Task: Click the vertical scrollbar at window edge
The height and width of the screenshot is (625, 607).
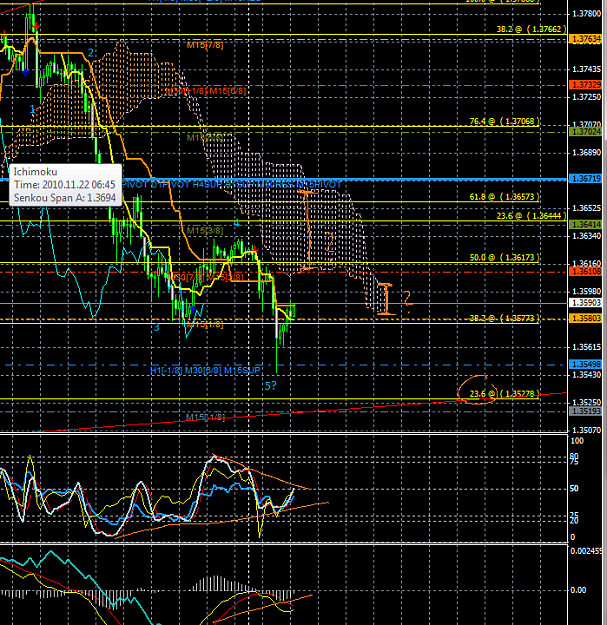Action: (x=605, y=70)
